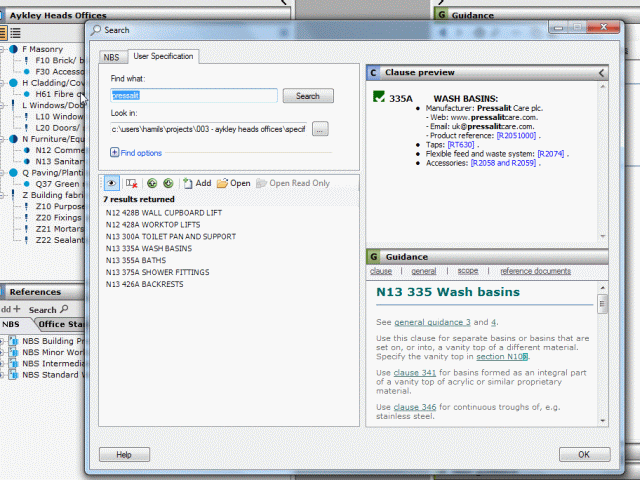The image size is (640, 480).
Task: Expand NBS Intermediate reference node
Action: click(x=2, y=364)
